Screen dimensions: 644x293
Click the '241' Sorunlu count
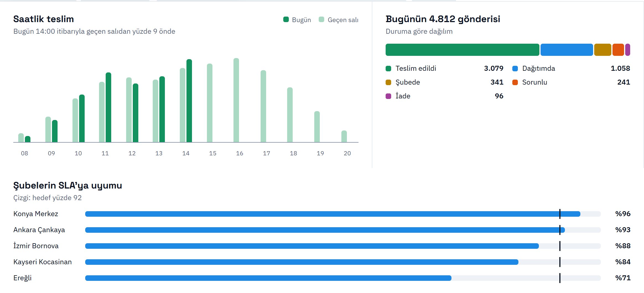624,82
